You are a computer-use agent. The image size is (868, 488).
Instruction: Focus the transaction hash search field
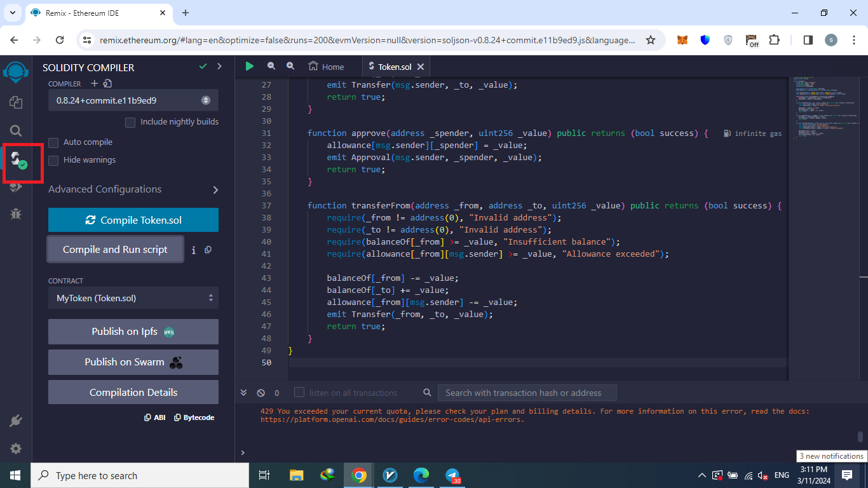527,393
